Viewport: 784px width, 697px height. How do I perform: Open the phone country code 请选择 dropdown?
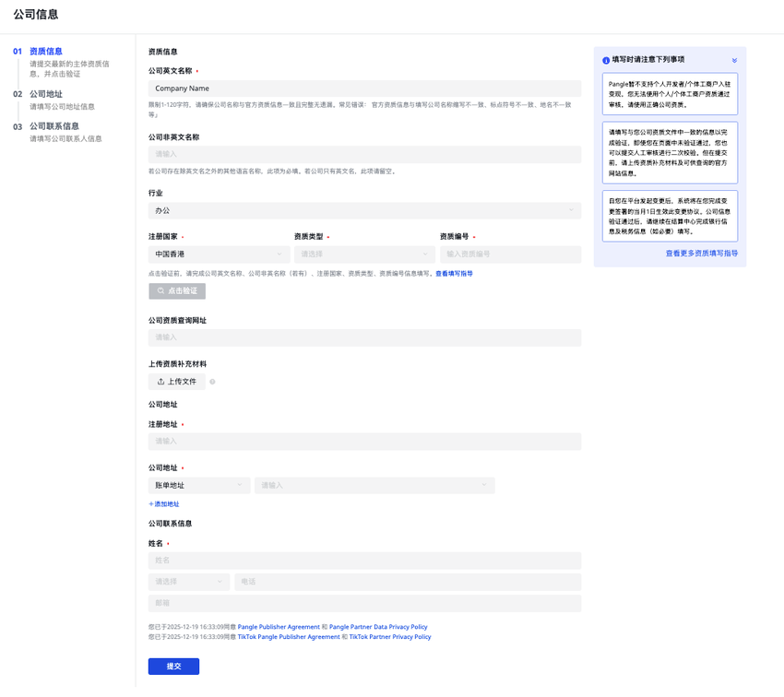coord(188,582)
